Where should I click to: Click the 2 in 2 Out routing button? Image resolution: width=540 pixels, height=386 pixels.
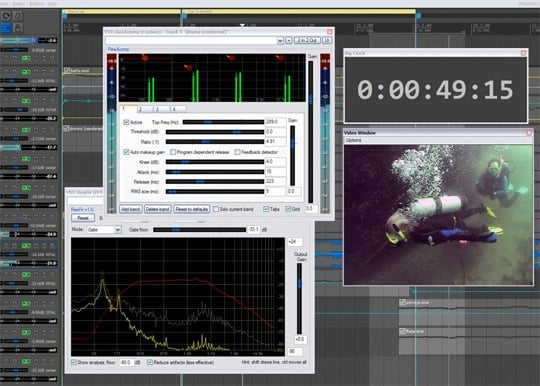point(307,41)
